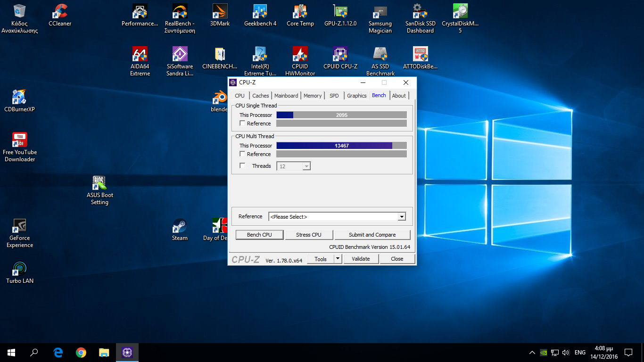Click the Stress CPU button
This screenshot has height=362, width=644.
pos(309,235)
